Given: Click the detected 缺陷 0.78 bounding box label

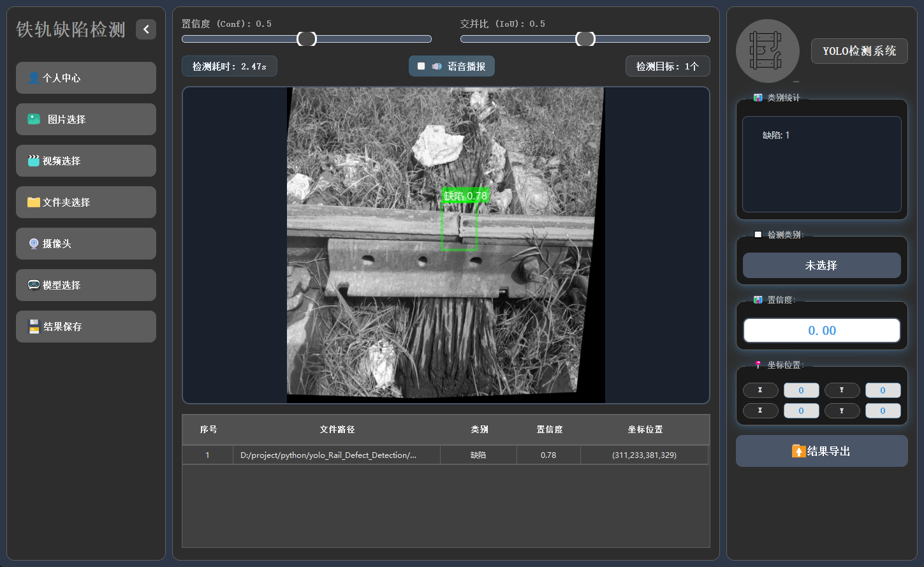Looking at the screenshot, I should 466,196.
